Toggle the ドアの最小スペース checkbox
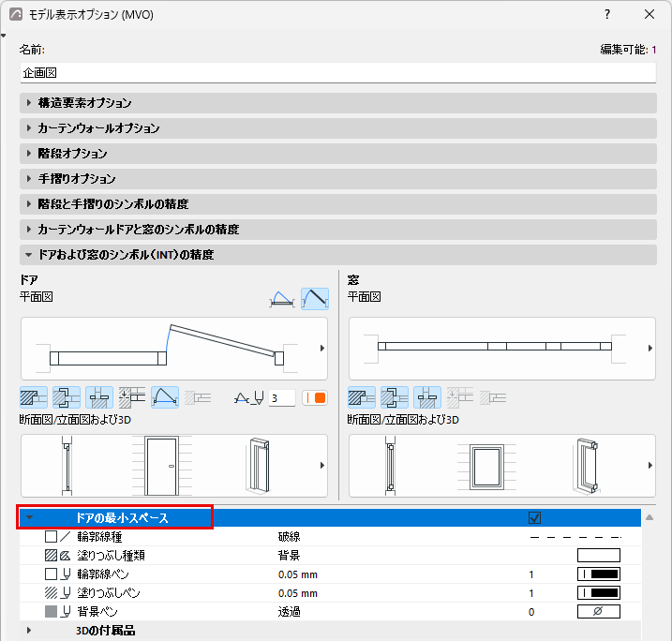This screenshot has height=641, width=672. click(534, 518)
